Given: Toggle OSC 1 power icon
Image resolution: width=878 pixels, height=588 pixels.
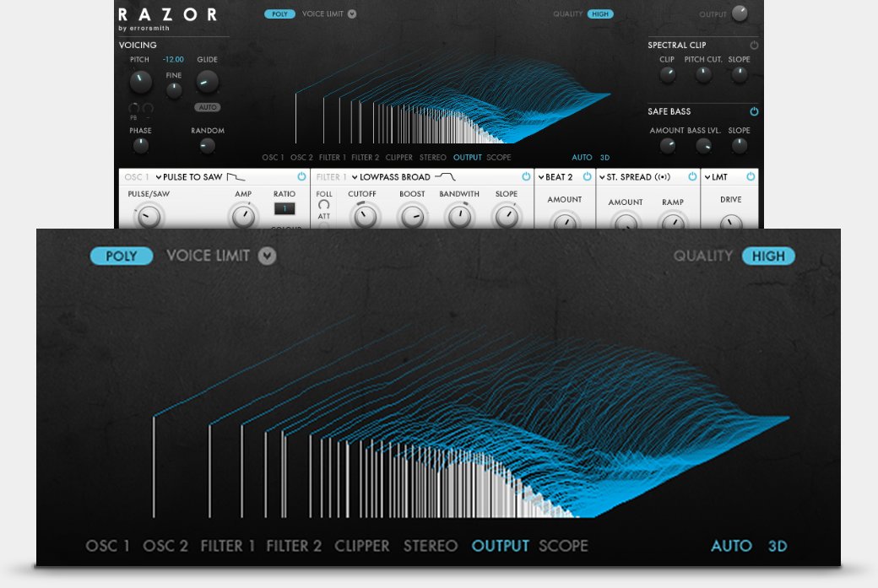Looking at the screenshot, I should [x=302, y=176].
